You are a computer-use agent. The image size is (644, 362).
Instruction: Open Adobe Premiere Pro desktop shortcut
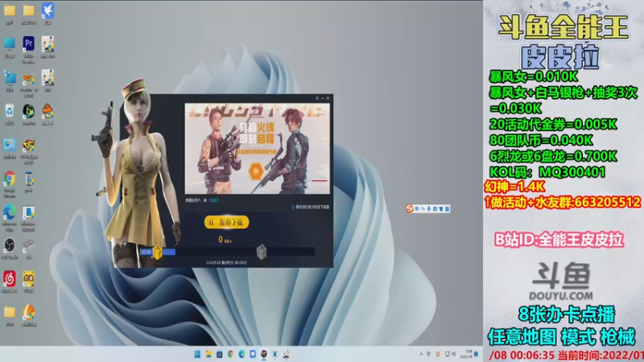pos(28,43)
